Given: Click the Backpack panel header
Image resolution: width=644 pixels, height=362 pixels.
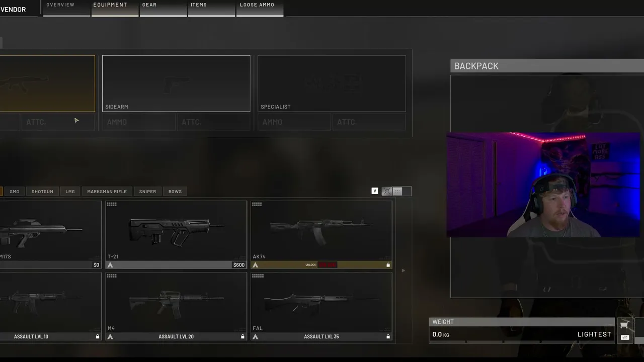Looking at the screenshot, I should coord(547,66).
